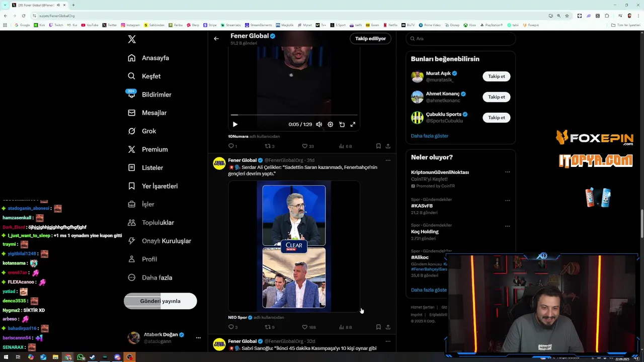This screenshot has height=362, width=644.
Task: Open more options on Sabri Sarıoğlu post
Action: pos(388,341)
